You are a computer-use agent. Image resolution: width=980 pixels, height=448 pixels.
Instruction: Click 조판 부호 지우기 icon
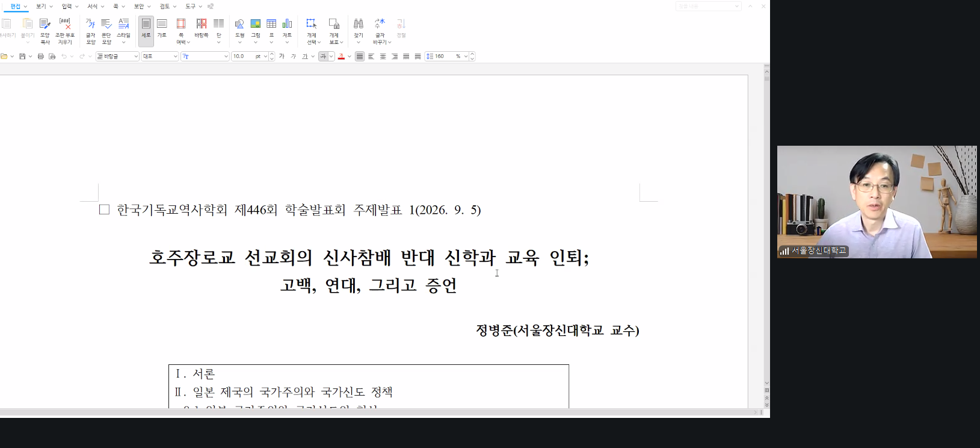click(65, 31)
